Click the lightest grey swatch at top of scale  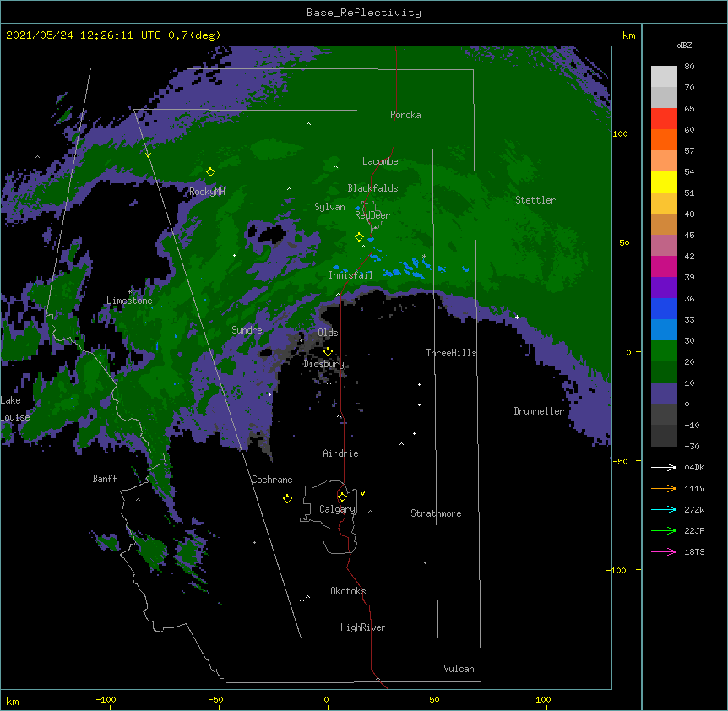(x=664, y=77)
